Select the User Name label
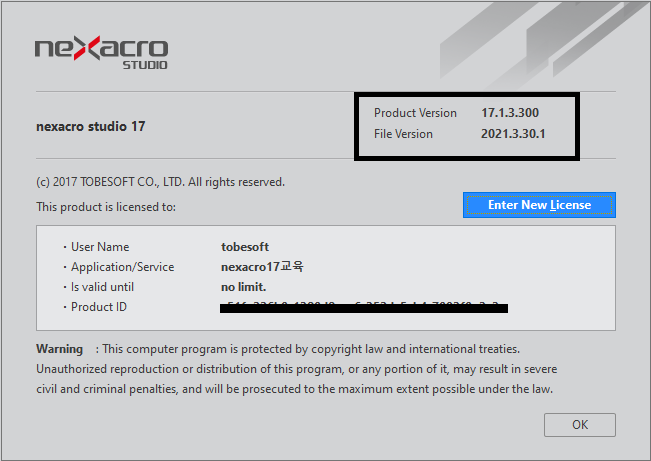This screenshot has width=651, height=461. coord(100,247)
